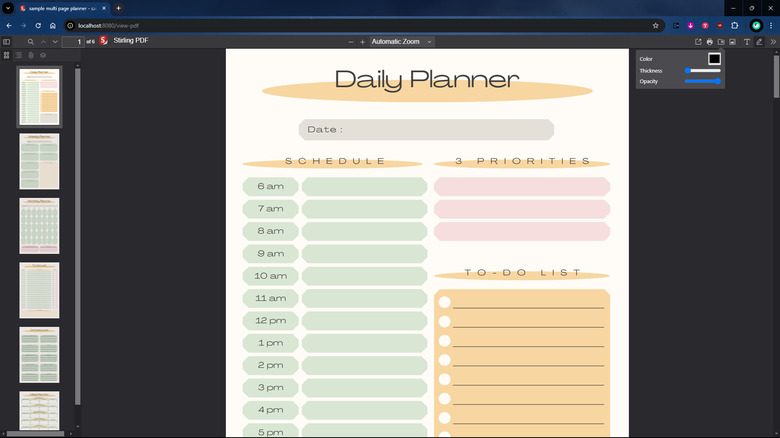Click the magenta download extension icon
Screen dimensions: 780x438
point(690,25)
